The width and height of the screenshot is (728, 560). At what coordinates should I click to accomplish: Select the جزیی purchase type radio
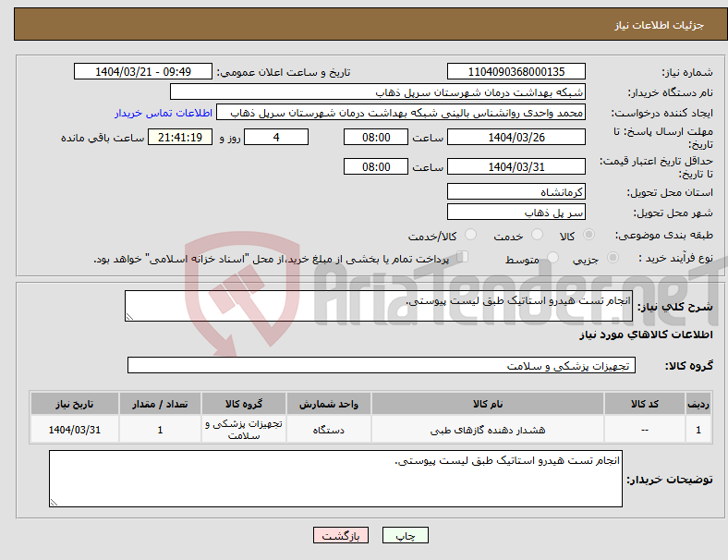(x=613, y=257)
